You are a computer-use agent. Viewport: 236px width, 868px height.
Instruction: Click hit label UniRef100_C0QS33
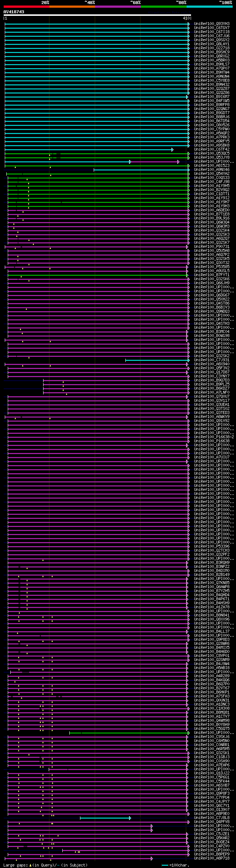[212, 178]
